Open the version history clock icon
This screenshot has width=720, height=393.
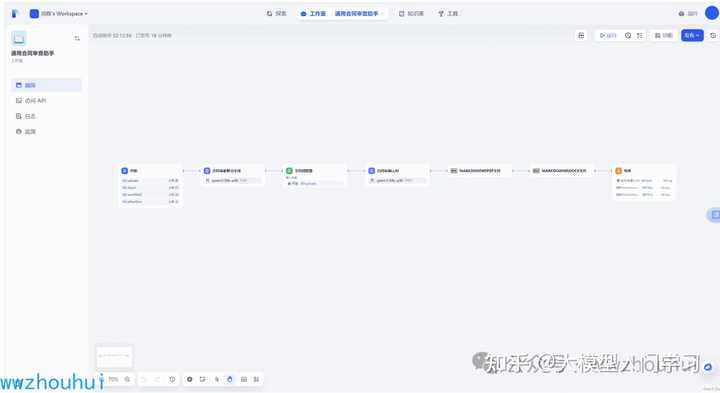tap(172, 379)
